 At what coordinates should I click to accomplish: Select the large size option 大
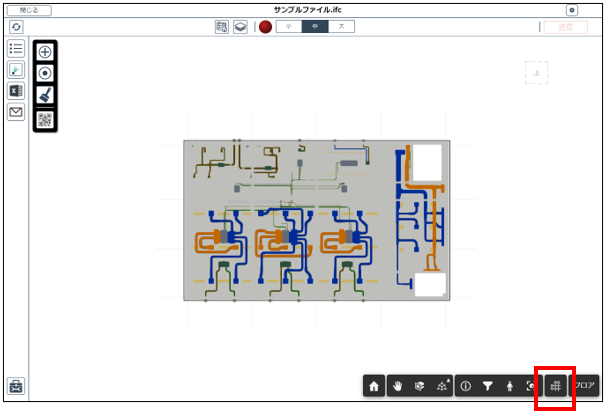pyautogui.click(x=340, y=27)
